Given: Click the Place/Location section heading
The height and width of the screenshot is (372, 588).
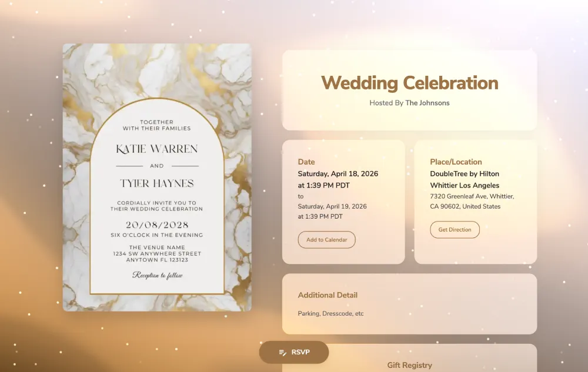Looking at the screenshot, I should (x=456, y=162).
